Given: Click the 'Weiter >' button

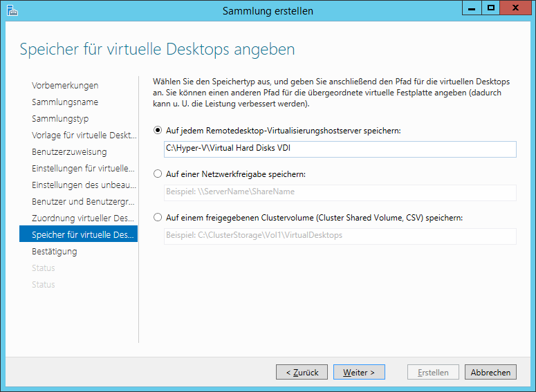Looking at the screenshot, I should point(359,372).
